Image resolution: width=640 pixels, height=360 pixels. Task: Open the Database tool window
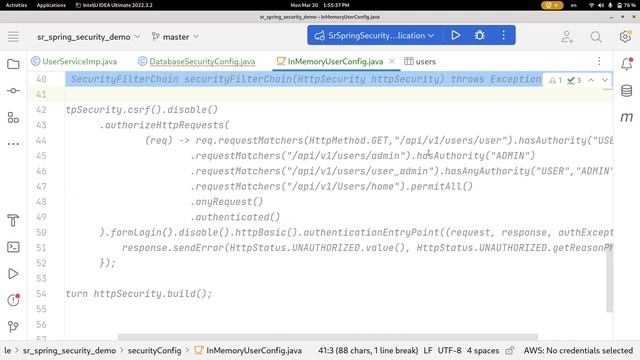point(627,91)
